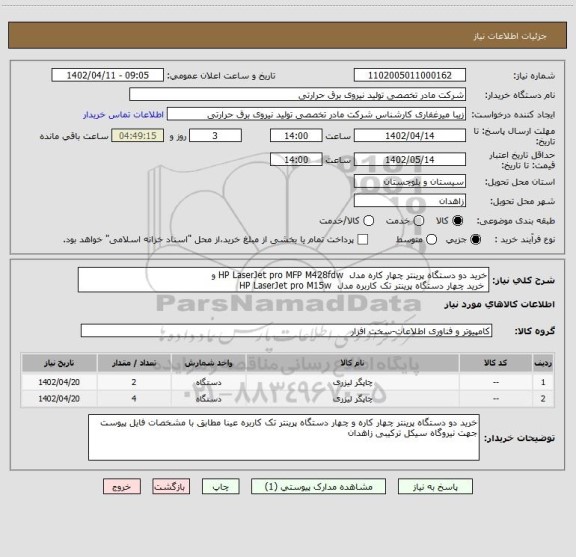Open the اطلاعات تماس خریدار link
576x557 pixels.
[123, 115]
